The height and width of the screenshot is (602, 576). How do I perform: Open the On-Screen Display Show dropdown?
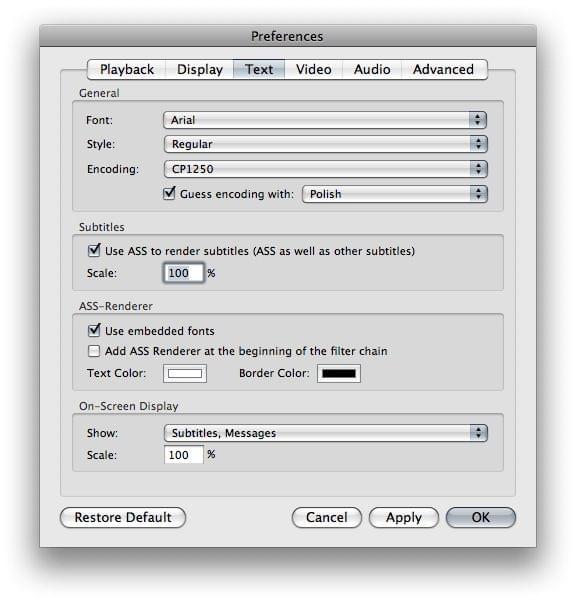click(x=326, y=433)
